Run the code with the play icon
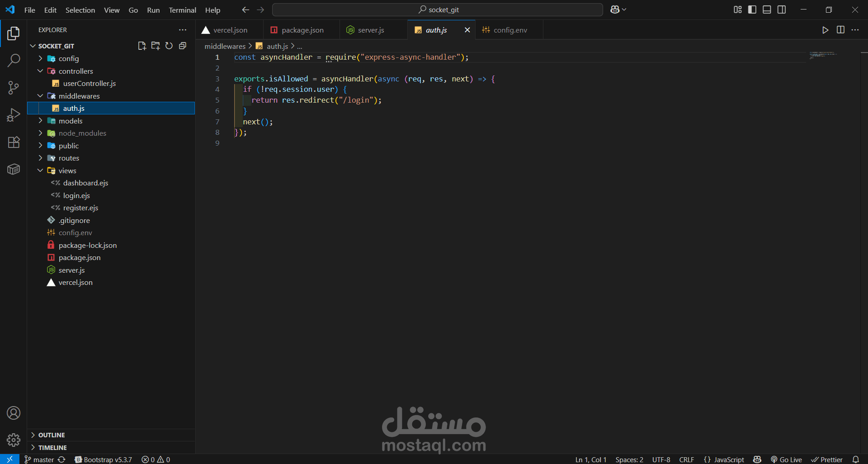This screenshot has width=868, height=464. (x=826, y=30)
